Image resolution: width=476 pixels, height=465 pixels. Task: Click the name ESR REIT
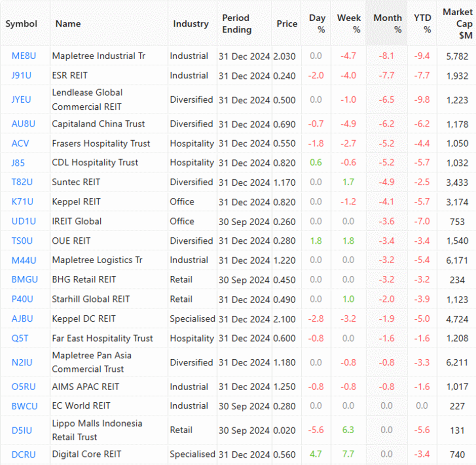pyautogui.click(x=70, y=75)
